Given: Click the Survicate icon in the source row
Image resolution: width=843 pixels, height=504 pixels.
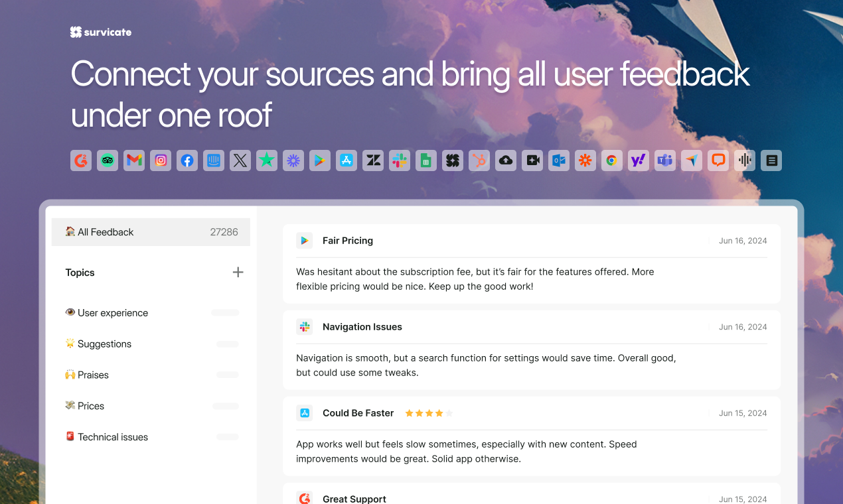Looking at the screenshot, I should [453, 160].
